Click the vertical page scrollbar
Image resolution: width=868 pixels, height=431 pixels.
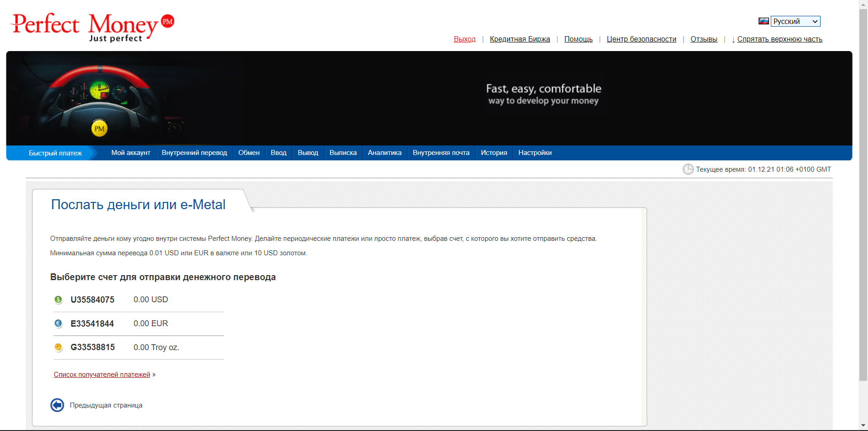(x=863, y=194)
